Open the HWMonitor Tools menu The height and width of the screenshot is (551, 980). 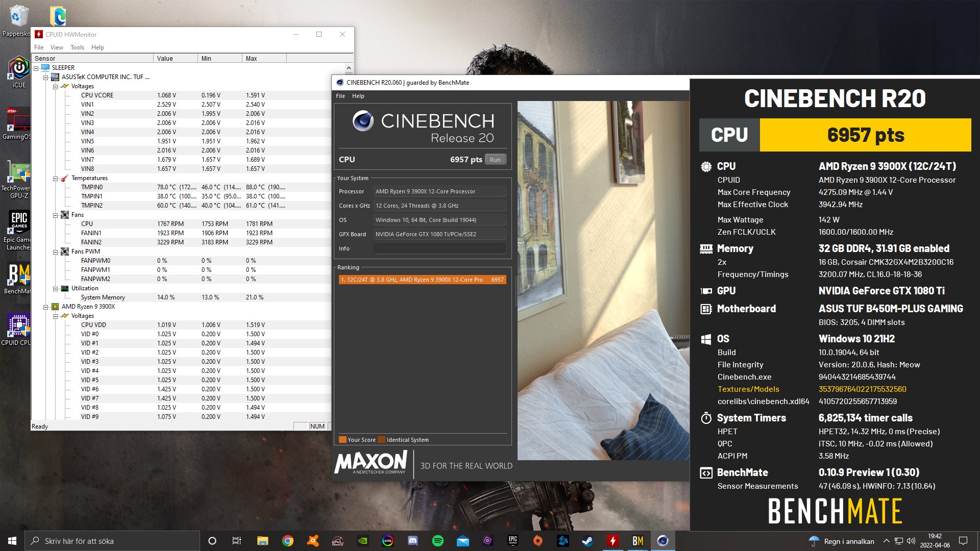pyautogui.click(x=77, y=47)
